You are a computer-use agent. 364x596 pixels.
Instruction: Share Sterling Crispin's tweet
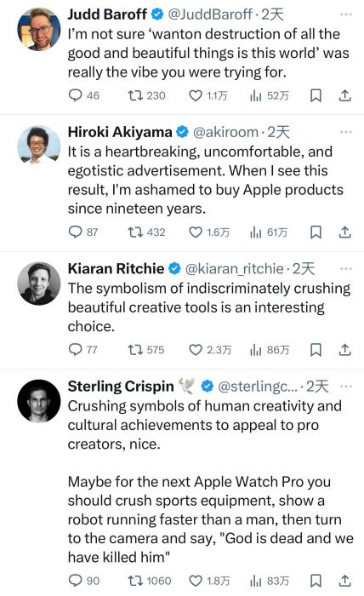344,581
